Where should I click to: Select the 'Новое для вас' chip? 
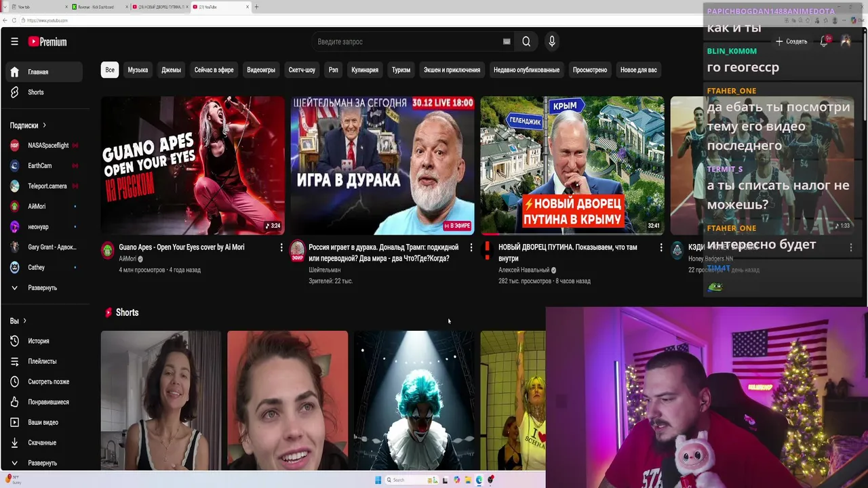tap(639, 70)
